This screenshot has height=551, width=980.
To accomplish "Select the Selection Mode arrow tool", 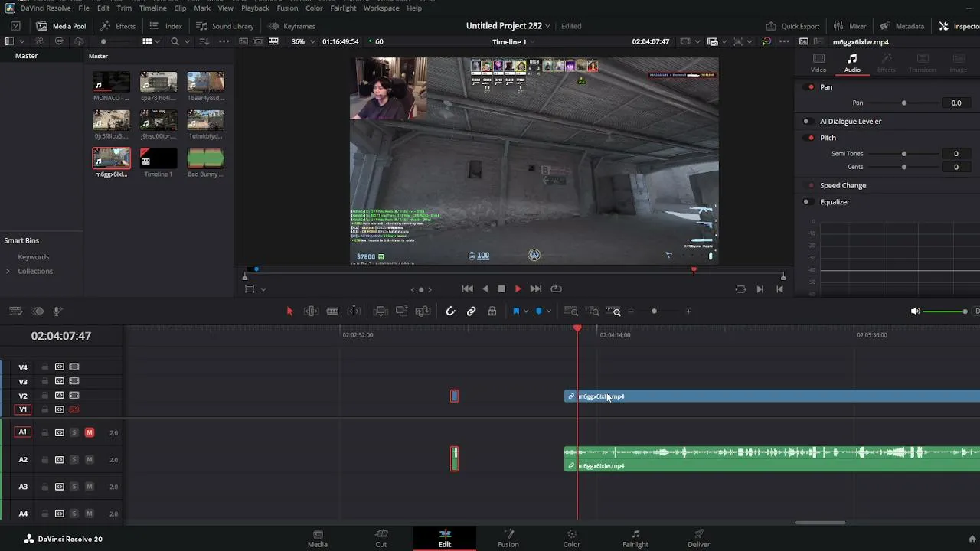I will (289, 311).
